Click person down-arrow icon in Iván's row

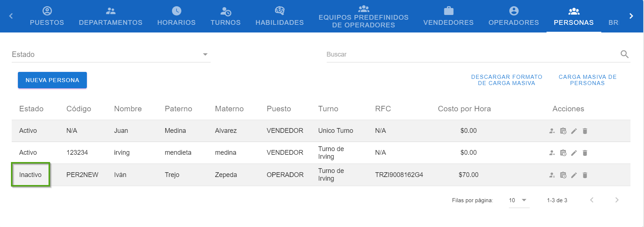[552, 175]
